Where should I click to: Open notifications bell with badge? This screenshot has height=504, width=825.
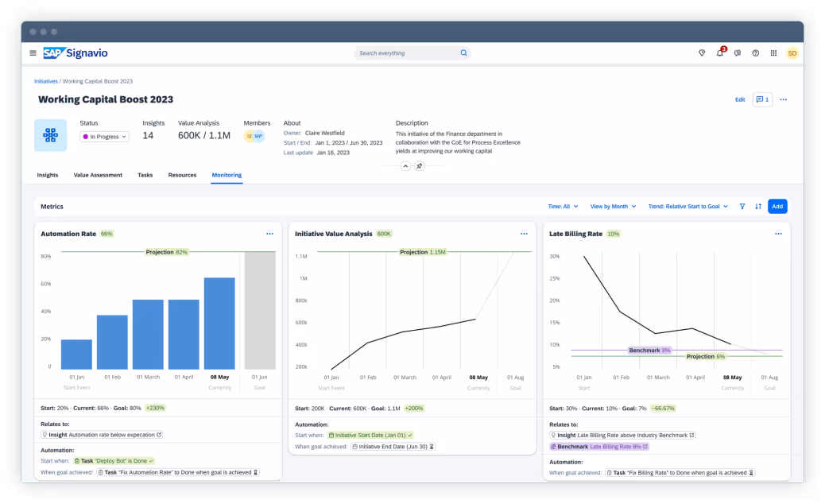click(x=720, y=52)
